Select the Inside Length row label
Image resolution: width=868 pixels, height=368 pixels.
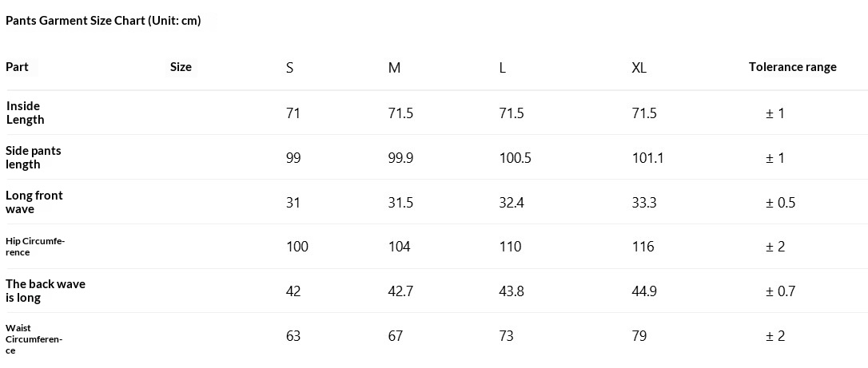pyautogui.click(x=26, y=113)
